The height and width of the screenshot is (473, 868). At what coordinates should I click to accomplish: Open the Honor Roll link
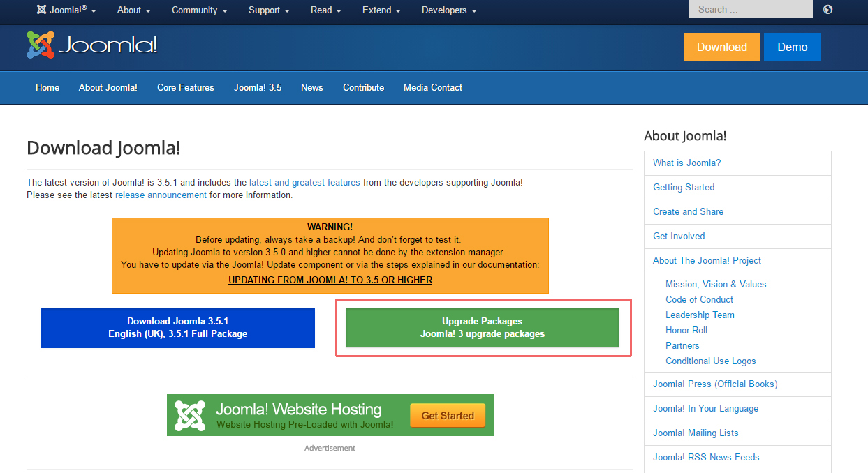tap(686, 330)
